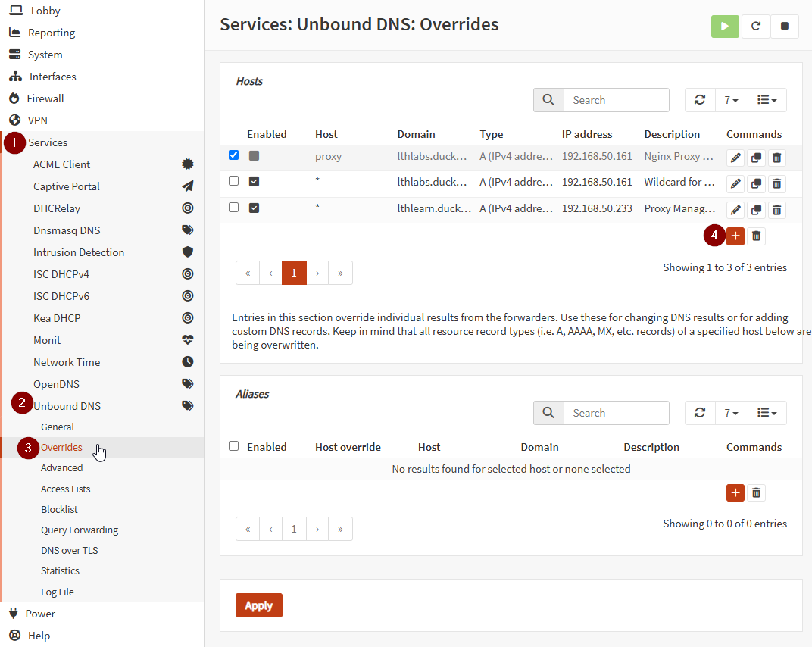Add a new host override with plus button
Image resolution: width=812 pixels, height=647 pixels.
735,236
